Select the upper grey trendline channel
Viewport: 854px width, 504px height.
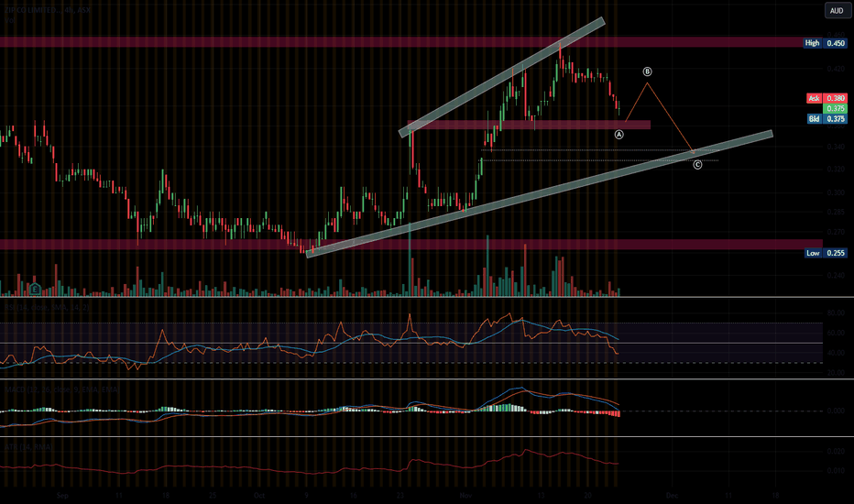tap(501, 77)
